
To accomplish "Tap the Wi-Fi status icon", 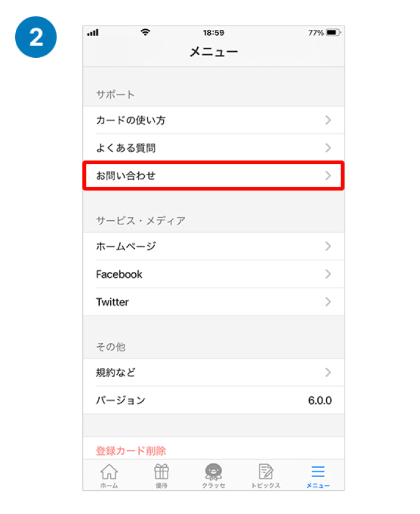I will (x=145, y=32).
